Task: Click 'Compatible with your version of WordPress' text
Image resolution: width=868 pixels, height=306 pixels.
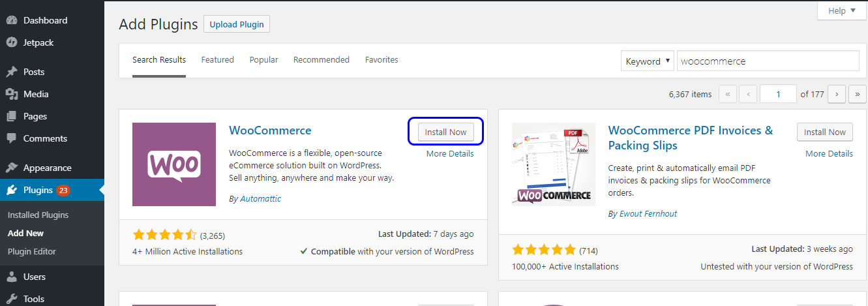Action: pyautogui.click(x=387, y=251)
